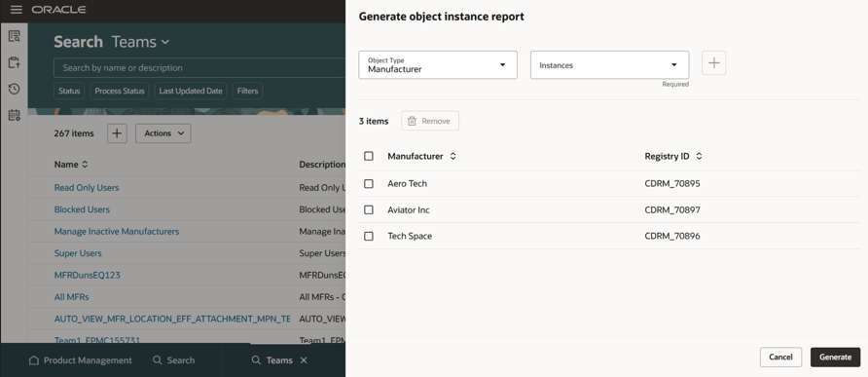Open the Super Users team link
This screenshot has width=868, height=377.
78,253
